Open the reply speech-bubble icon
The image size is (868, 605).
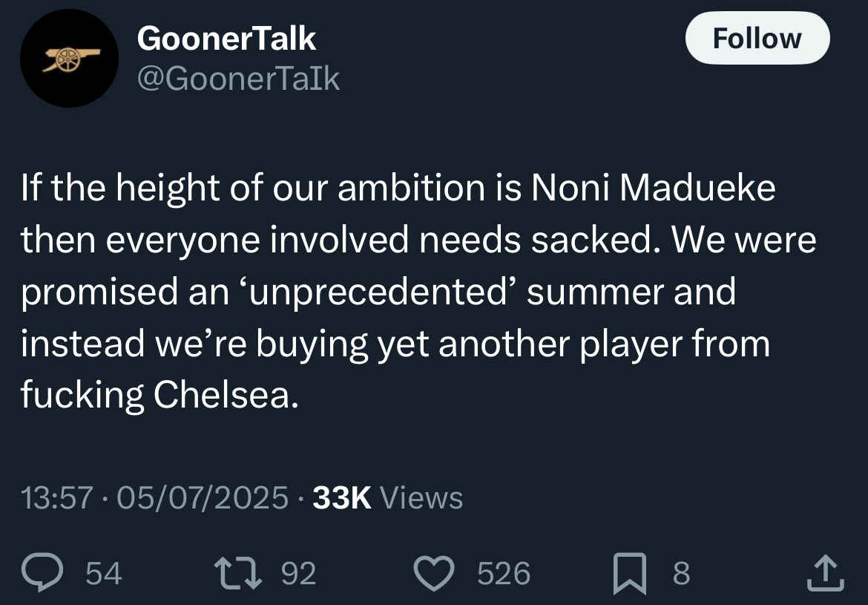[42, 572]
